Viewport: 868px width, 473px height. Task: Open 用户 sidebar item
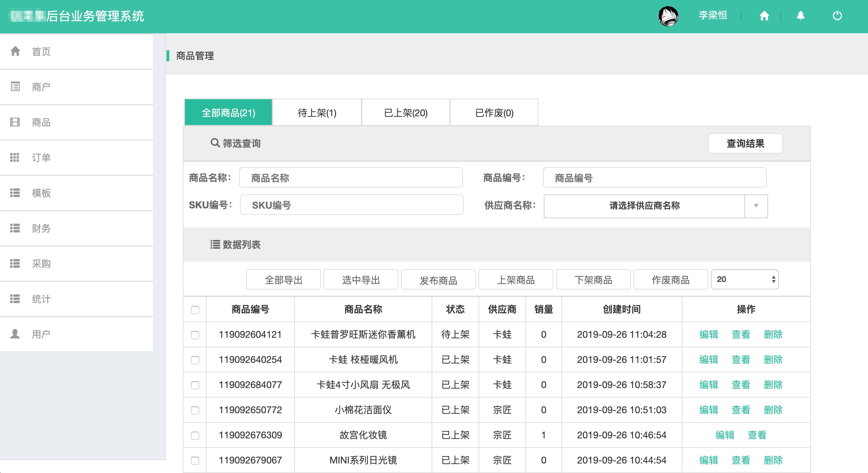point(76,334)
